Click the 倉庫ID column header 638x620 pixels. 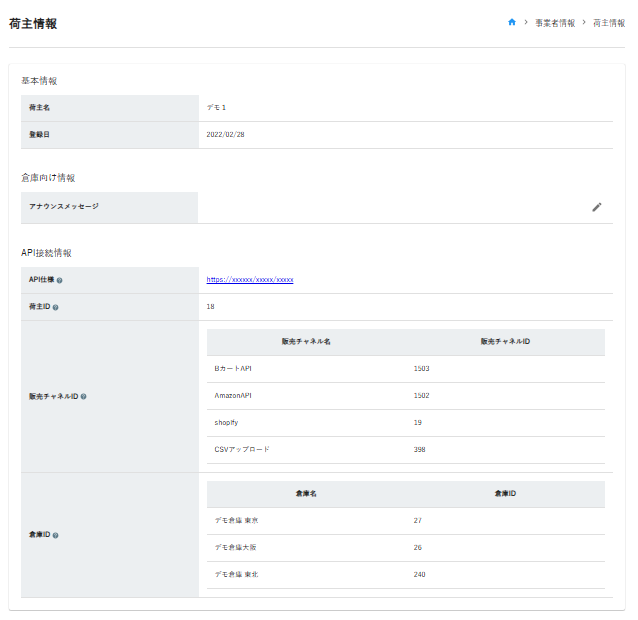coord(505,494)
